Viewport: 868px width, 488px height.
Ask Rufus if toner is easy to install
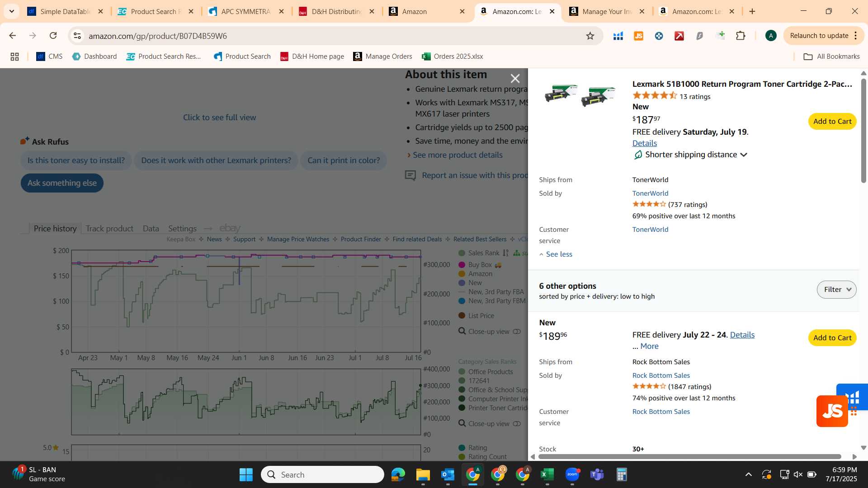[x=76, y=160]
